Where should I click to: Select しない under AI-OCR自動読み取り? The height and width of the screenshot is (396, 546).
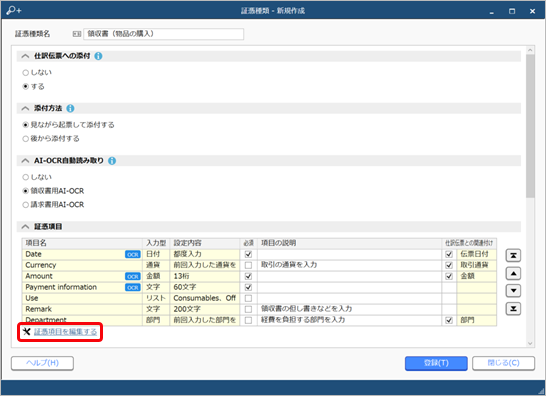pos(25,177)
